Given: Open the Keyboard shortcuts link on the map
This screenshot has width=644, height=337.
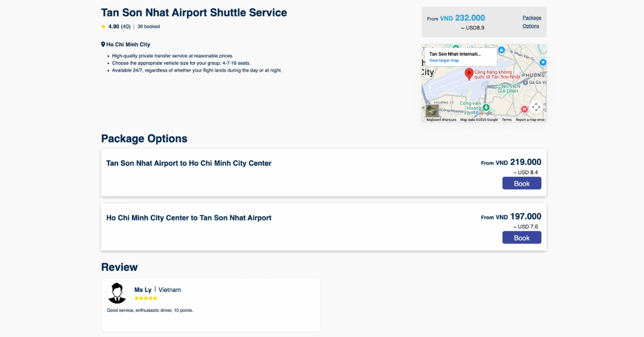Looking at the screenshot, I should [441, 120].
